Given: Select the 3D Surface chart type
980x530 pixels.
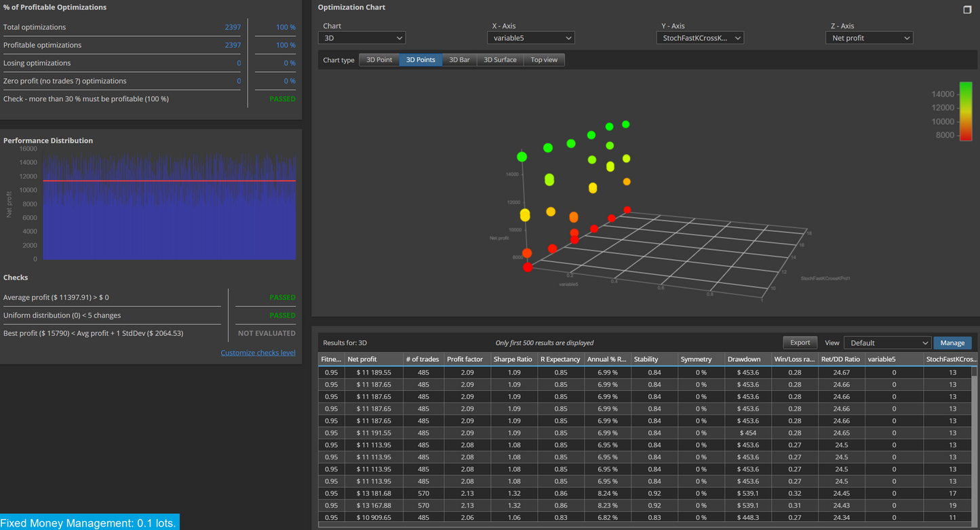Looking at the screenshot, I should 500,60.
